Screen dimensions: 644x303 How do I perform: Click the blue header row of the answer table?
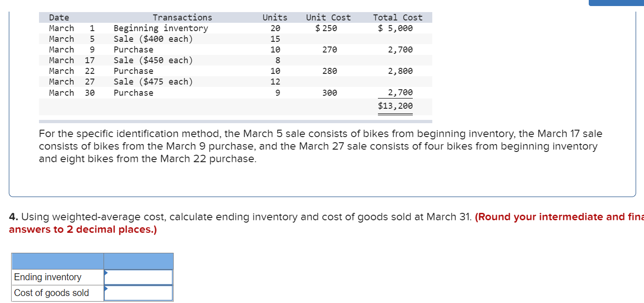pyautogui.click(x=92, y=261)
